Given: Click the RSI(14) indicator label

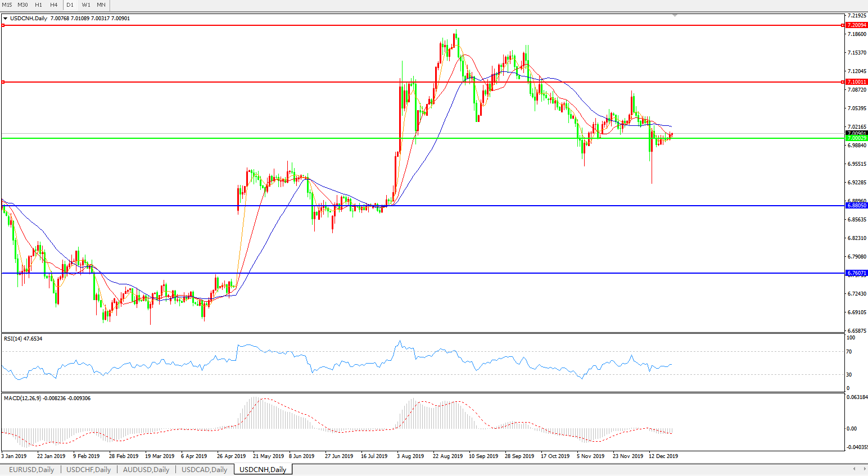Looking at the screenshot, I should pos(23,339).
